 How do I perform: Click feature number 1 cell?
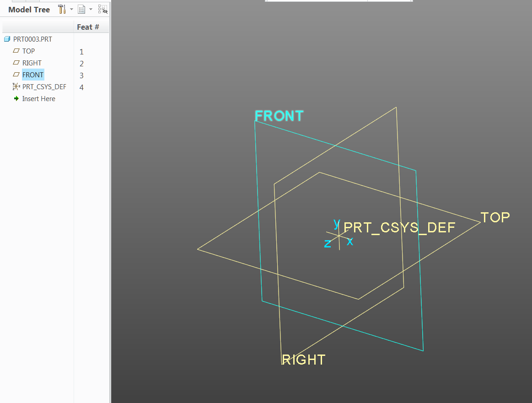pyautogui.click(x=81, y=52)
